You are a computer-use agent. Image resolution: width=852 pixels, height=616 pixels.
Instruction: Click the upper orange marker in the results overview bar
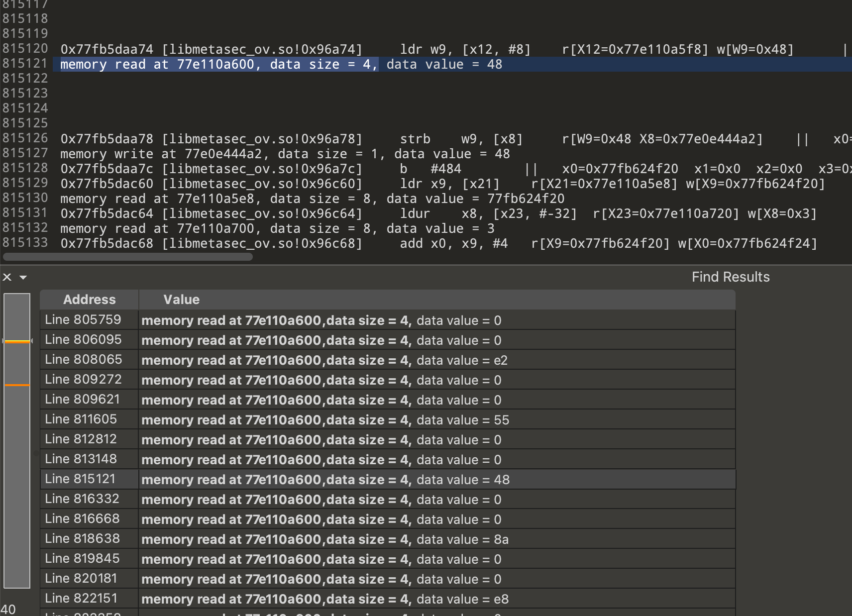coord(17,341)
